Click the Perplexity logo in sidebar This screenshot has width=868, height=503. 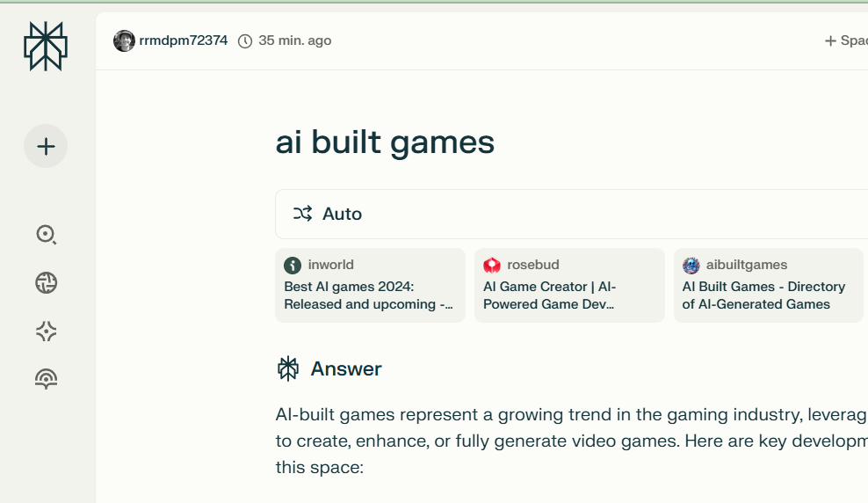46,46
